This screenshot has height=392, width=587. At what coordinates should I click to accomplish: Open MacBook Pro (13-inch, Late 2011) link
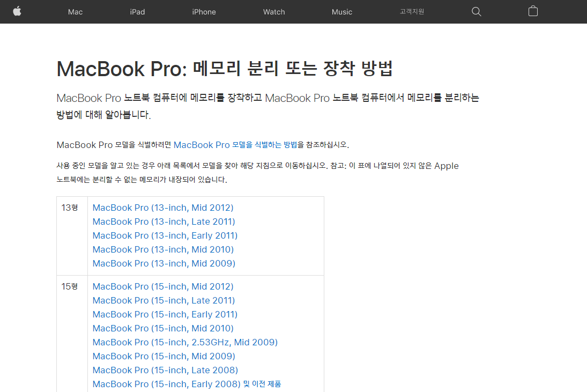click(x=164, y=221)
